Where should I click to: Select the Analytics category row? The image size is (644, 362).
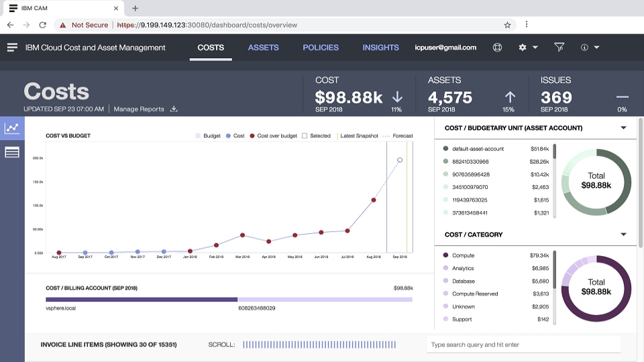[496, 268]
